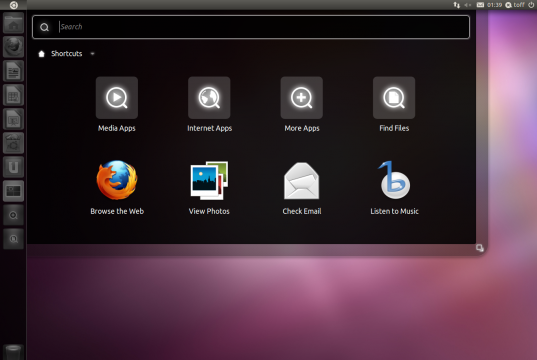This screenshot has width=537, height=360.
Task: Click the More Apps label
Action: tap(302, 128)
